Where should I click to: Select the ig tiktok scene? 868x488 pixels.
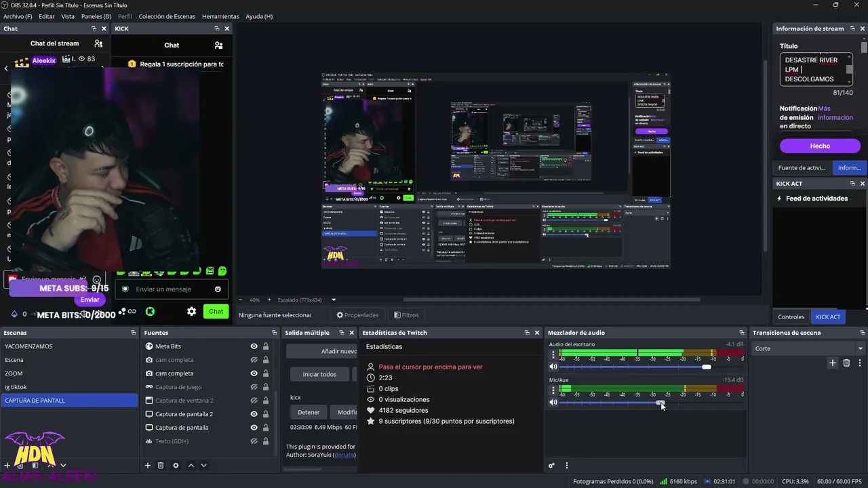[70, 387]
